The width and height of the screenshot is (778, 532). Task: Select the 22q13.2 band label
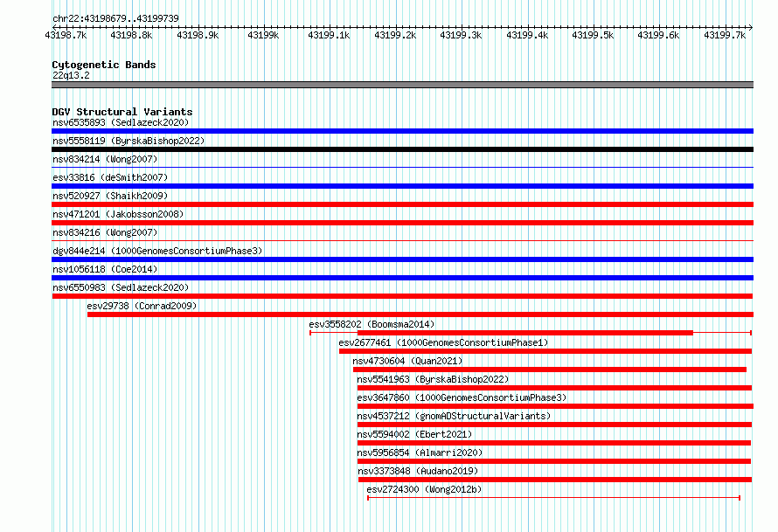[x=71, y=75]
